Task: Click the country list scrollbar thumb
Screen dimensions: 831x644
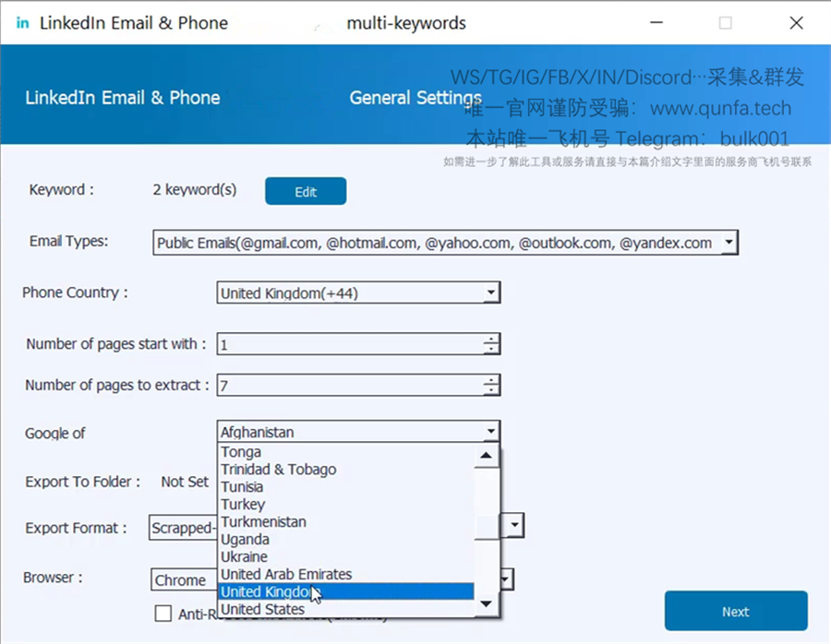Action: point(486,527)
